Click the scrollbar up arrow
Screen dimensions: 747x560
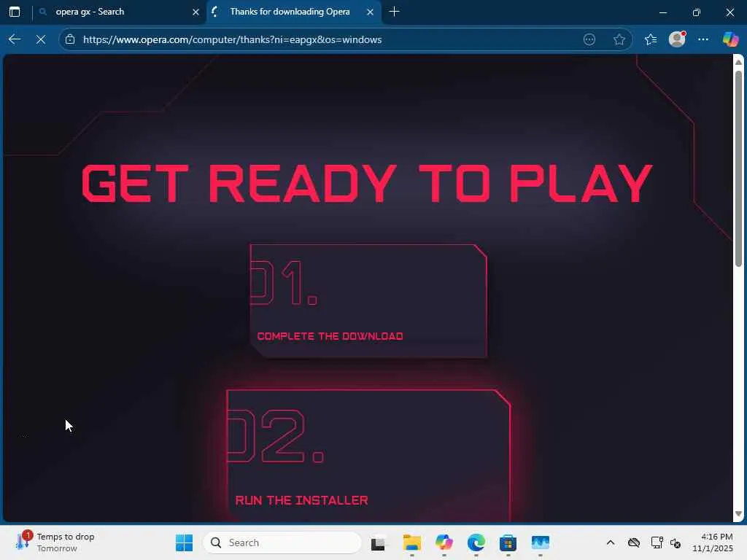tap(738, 63)
